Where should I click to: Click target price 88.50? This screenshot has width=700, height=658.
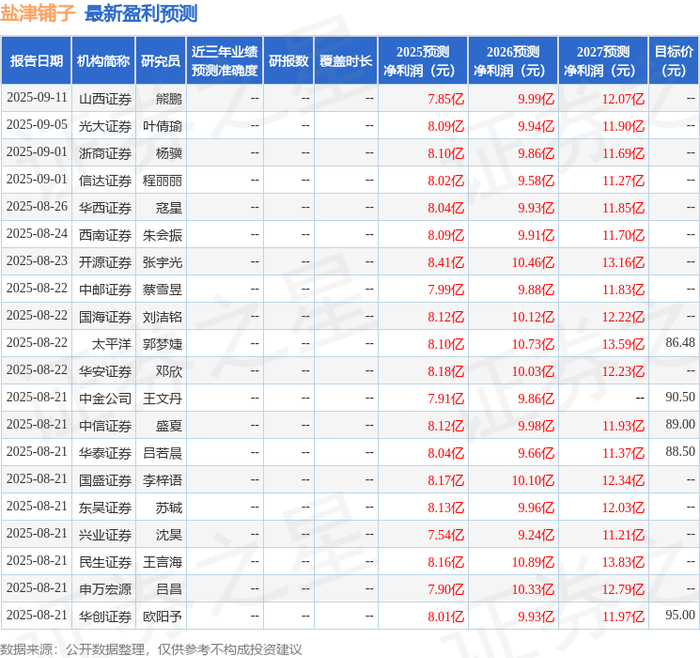click(680, 451)
